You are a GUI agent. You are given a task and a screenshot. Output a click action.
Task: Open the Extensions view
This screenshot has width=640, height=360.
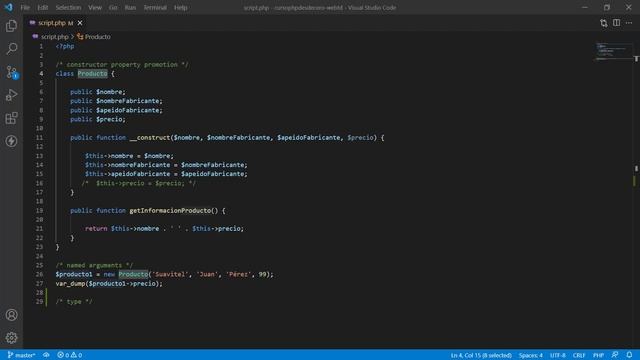pyautogui.click(x=11, y=118)
